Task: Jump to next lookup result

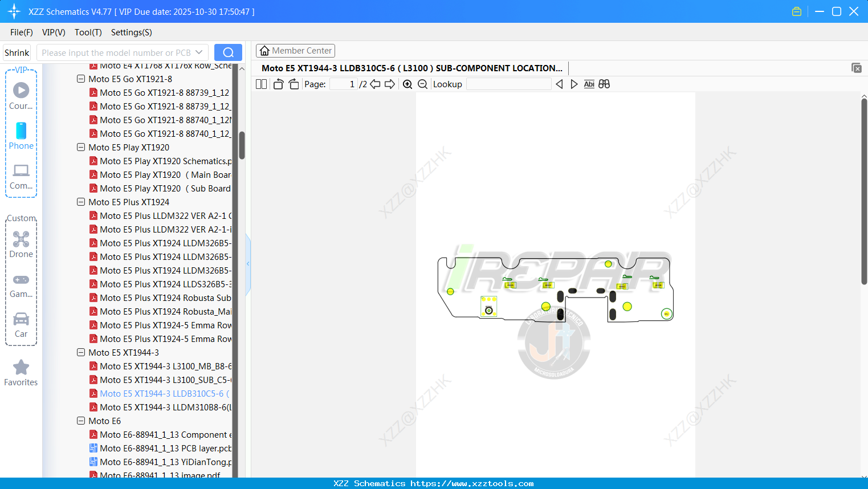Action: 574,84
